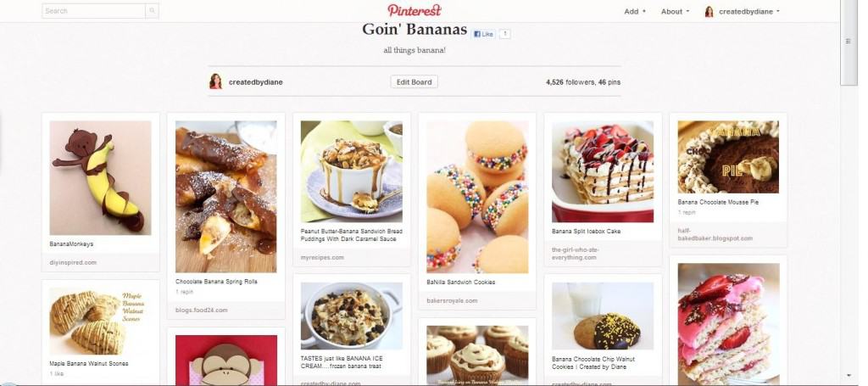This screenshot has height=386, width=868.
Task: Click the Facebook Like button
Action: tap(483, 34)
